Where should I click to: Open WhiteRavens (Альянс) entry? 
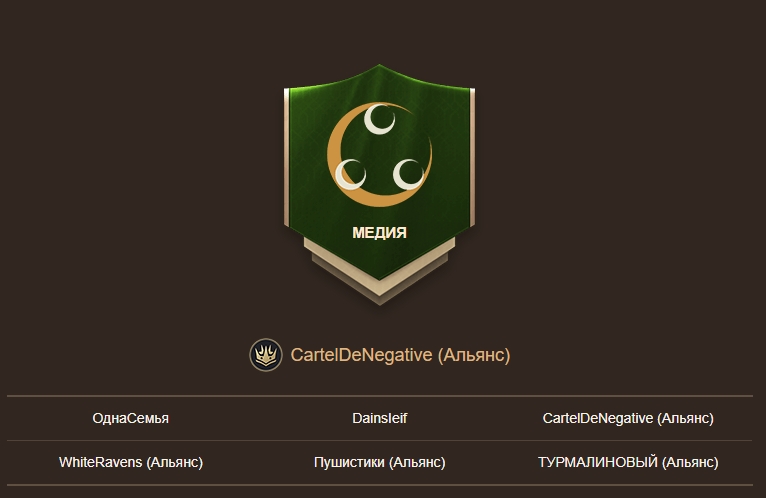(x=131, y=462)
